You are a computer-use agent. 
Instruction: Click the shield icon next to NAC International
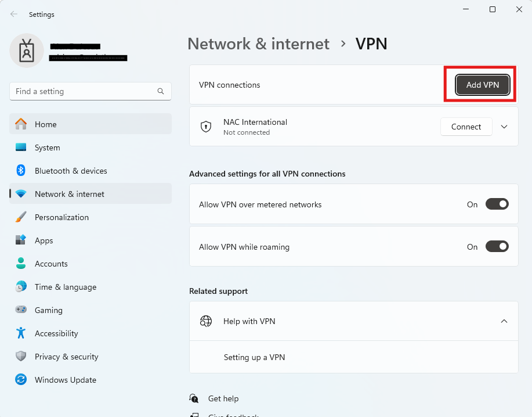click(206, 126)
